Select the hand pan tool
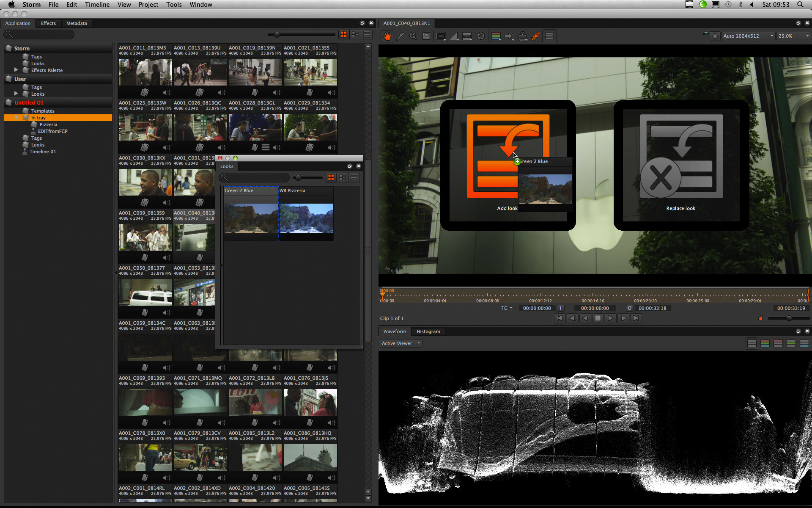 click(x=387, y=36)
